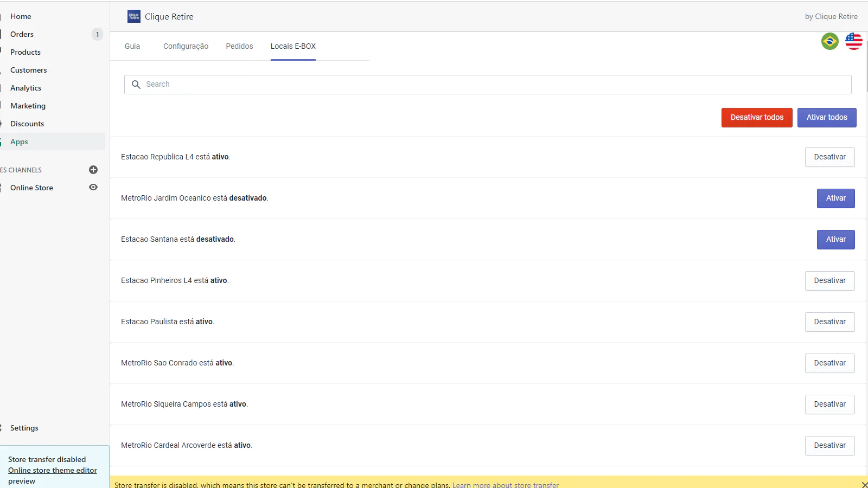The height and width of the screenshot is (488, 868).
Task: Click 'MetroRio Jardim Oceanico está desativado' text
Action: tap(194, 198)
